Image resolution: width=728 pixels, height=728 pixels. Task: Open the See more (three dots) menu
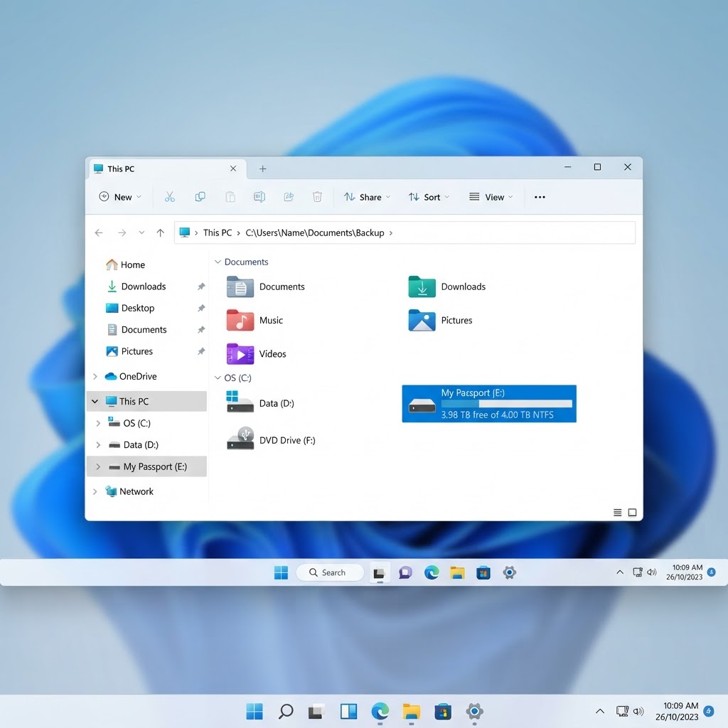[x=540, y=197]
